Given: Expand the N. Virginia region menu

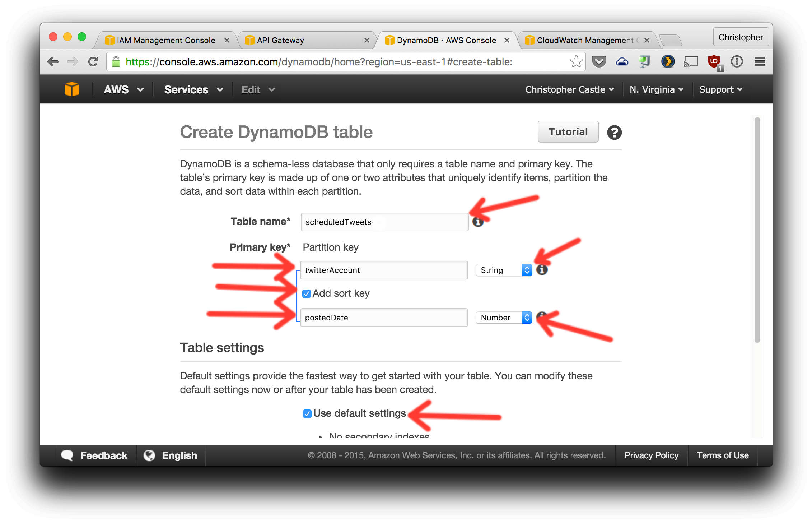Looking at the screenshot, I should [x=656, y=89].
